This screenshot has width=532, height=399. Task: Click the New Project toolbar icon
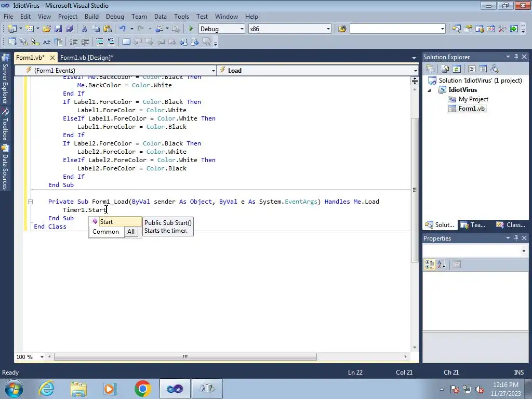coord(12,29)
